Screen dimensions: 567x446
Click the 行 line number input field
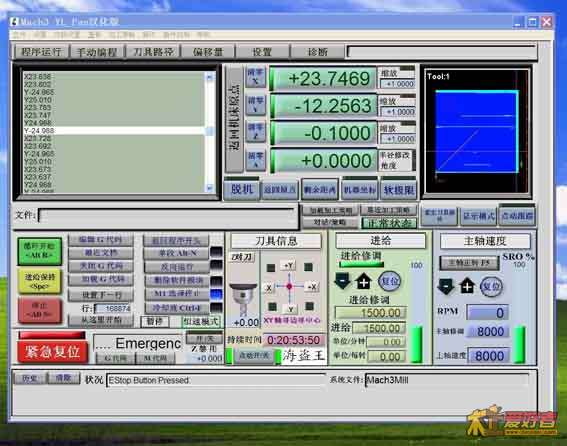point(112,309)
